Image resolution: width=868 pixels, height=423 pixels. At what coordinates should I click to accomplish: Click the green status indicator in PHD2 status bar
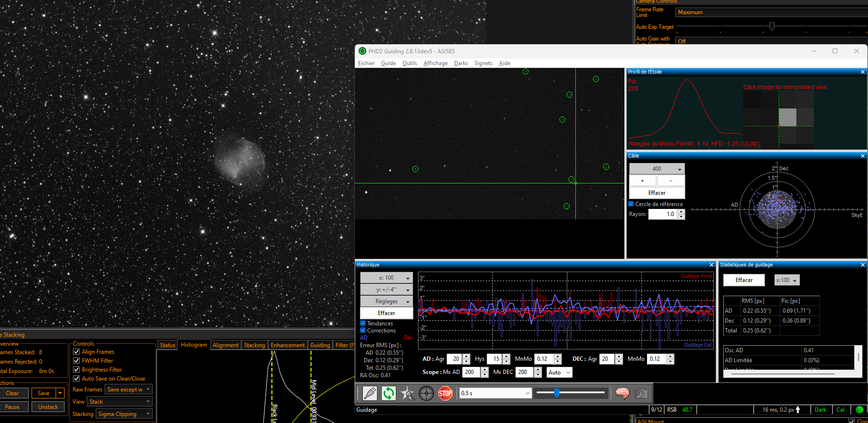pos(860,410)
